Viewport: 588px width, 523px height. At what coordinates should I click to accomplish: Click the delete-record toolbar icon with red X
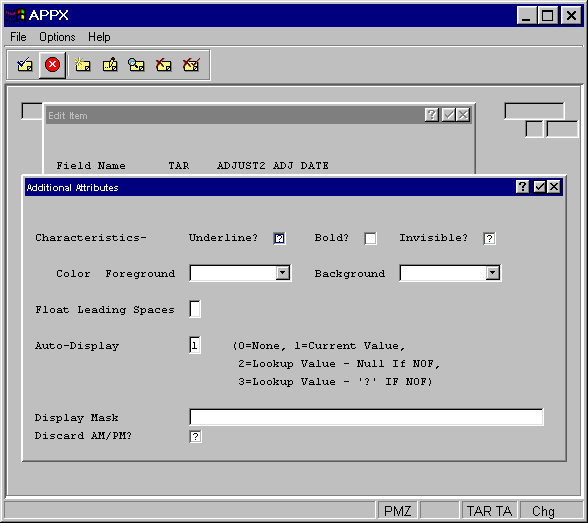164,65
